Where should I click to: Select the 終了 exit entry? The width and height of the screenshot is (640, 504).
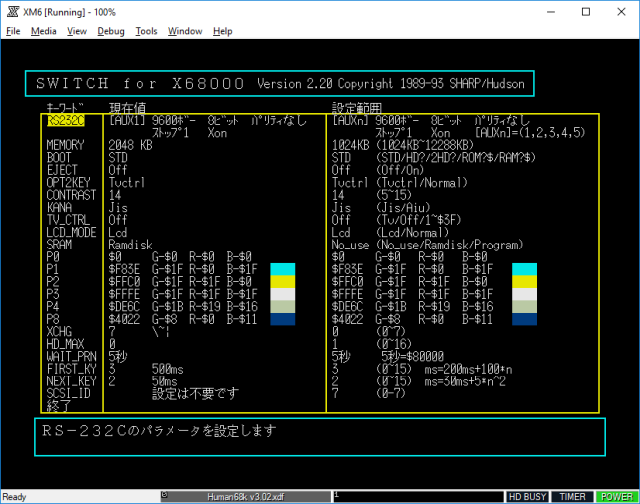[x=59, y=406]
